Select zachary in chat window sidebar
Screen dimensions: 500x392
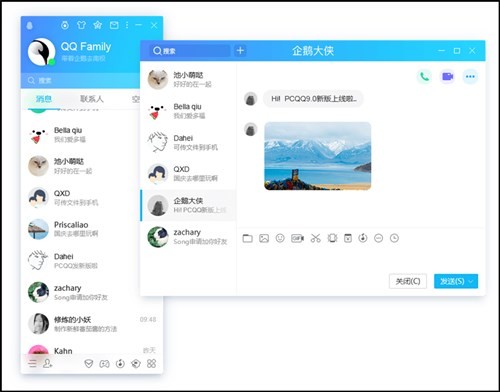188,237
